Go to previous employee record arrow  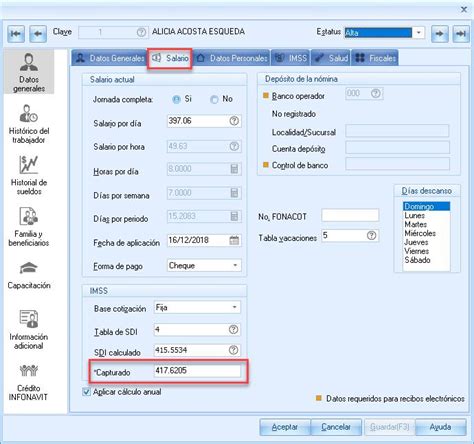[38, 33]
